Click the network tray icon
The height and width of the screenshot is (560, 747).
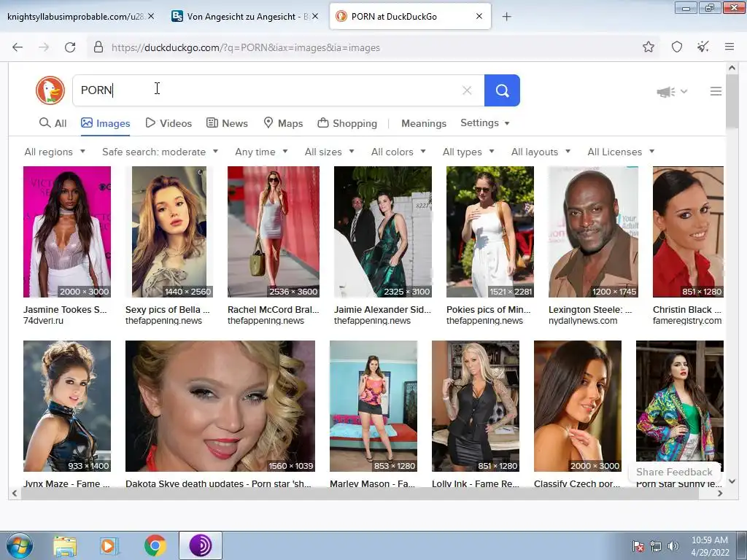[x=656, y=546]
